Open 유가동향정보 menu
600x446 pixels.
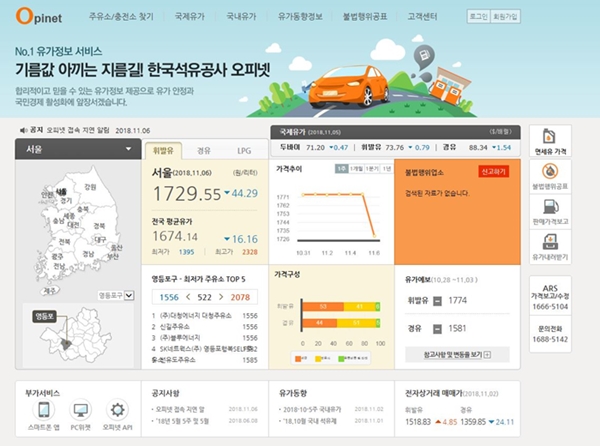[x=300, y=16]
